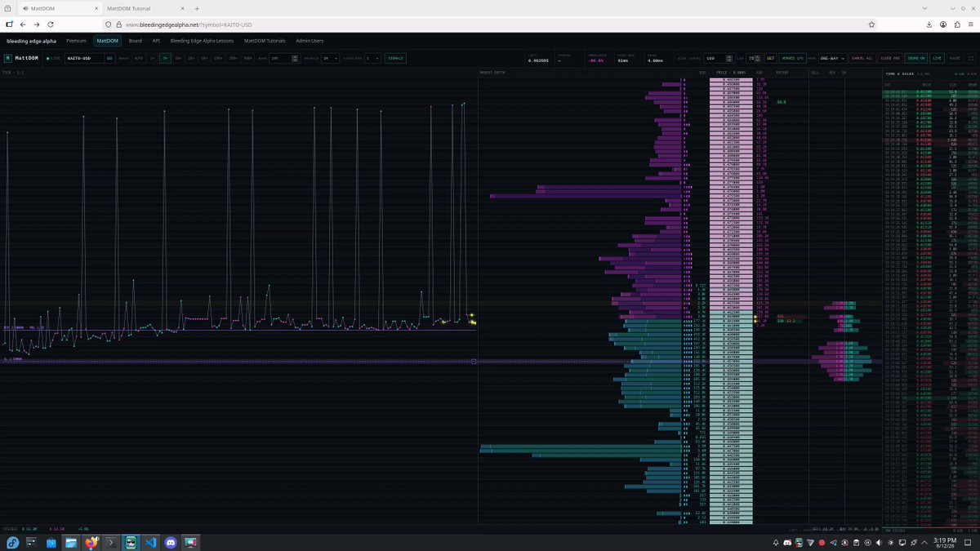This screenshot has height=551, width=980.
Task: Open the profile dropdown in the toolbar
Action: (331, 58)
